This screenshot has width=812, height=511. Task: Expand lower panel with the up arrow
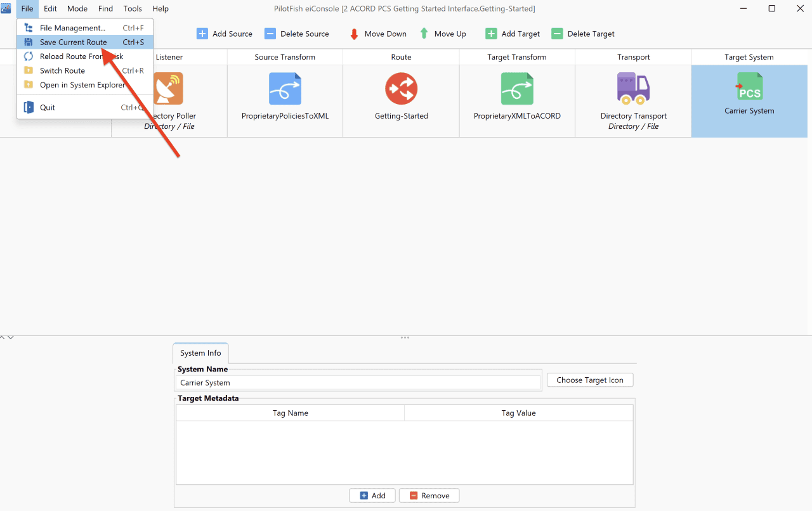tap(3, 337)
